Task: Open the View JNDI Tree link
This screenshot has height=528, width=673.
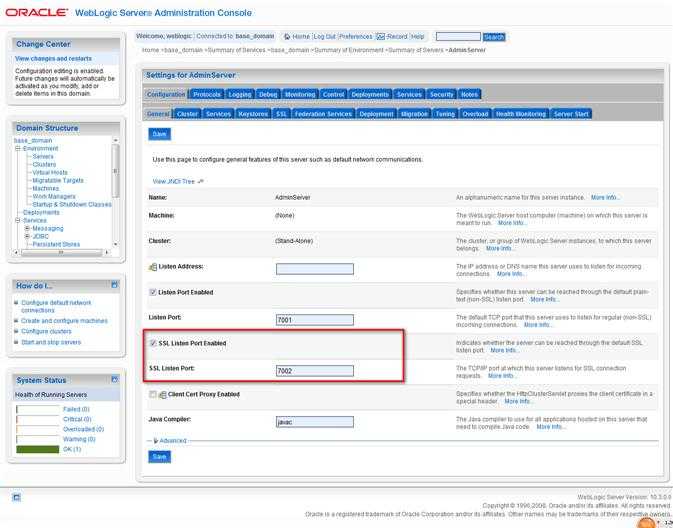Action: click(x=174, y=182)
